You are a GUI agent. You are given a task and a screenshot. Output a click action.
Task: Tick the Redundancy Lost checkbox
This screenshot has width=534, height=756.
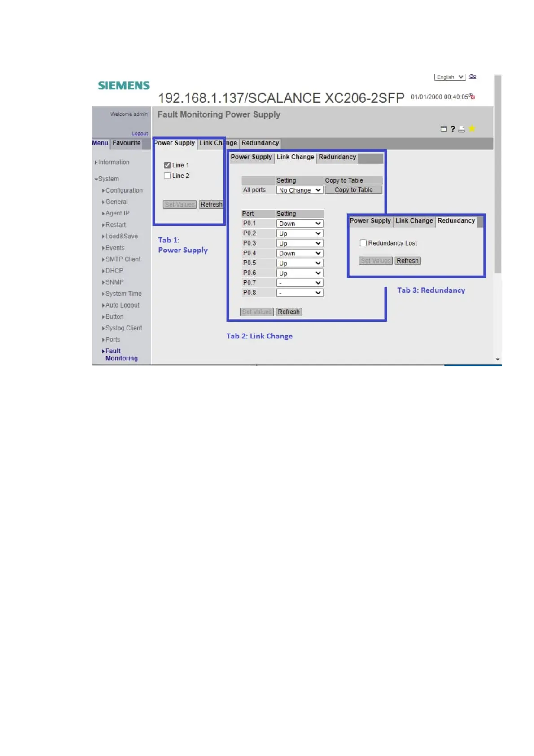[363, 243]
